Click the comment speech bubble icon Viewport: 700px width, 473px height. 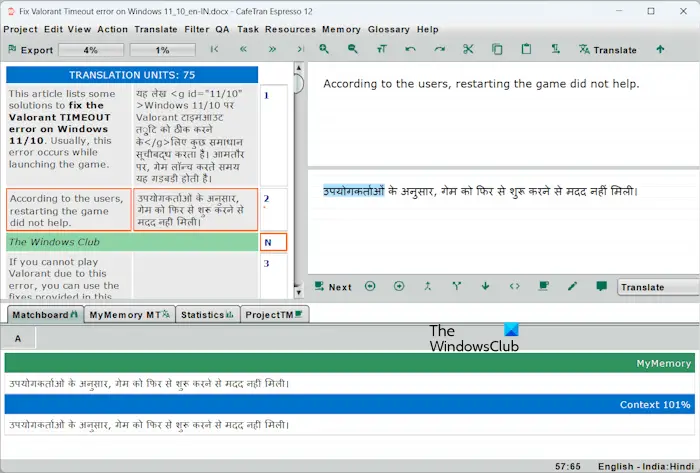[x=601, y=286]
